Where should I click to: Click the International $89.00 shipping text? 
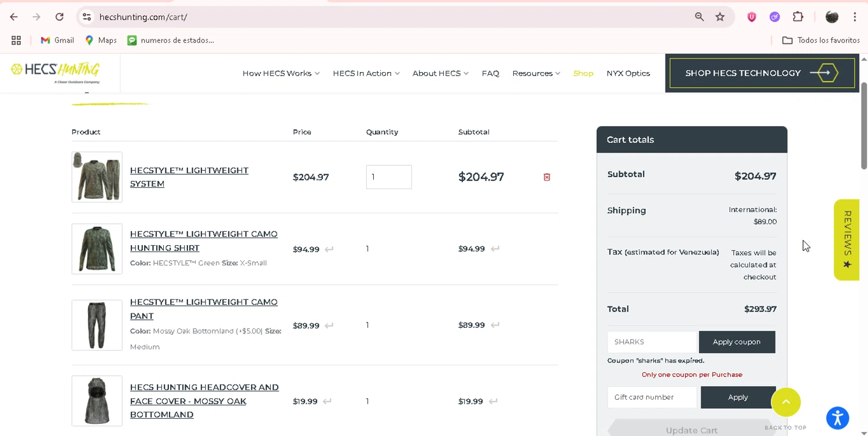(753, 216)
